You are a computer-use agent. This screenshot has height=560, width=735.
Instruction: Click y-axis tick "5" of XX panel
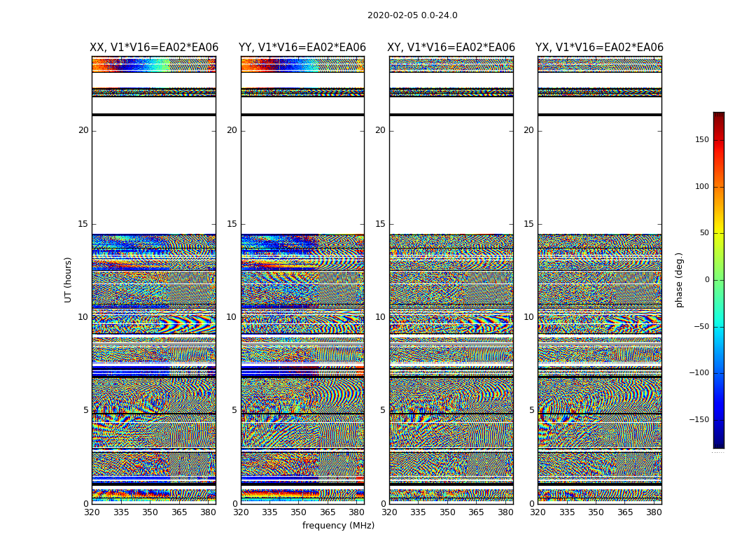pos(86,410)
